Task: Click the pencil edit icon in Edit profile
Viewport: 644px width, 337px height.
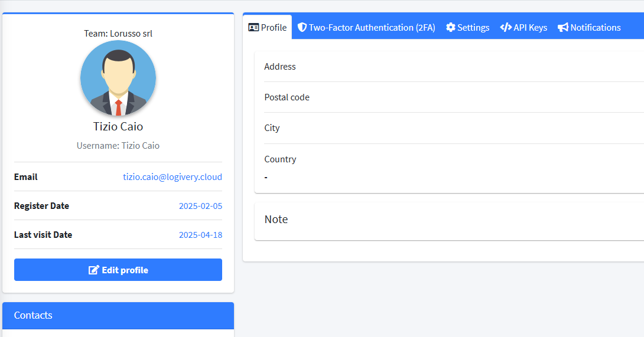Action: (93, 270)
